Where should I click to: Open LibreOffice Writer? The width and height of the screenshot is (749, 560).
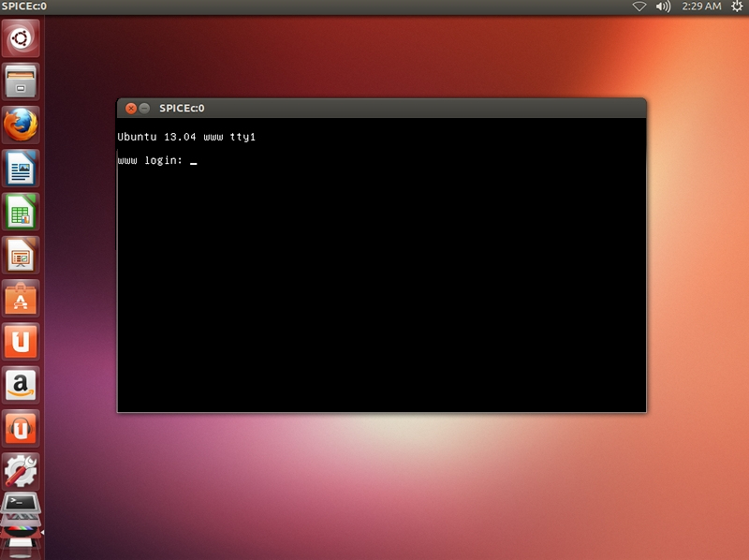19,169
